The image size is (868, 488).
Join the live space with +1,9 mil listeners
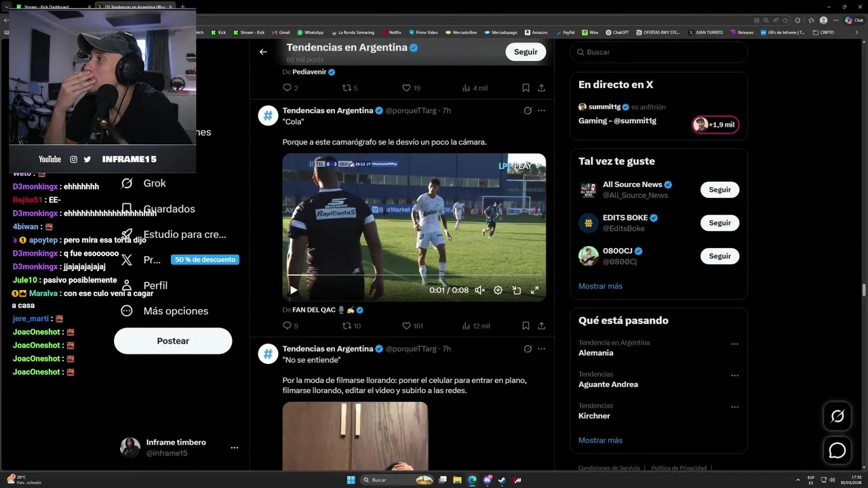(715, 125)
